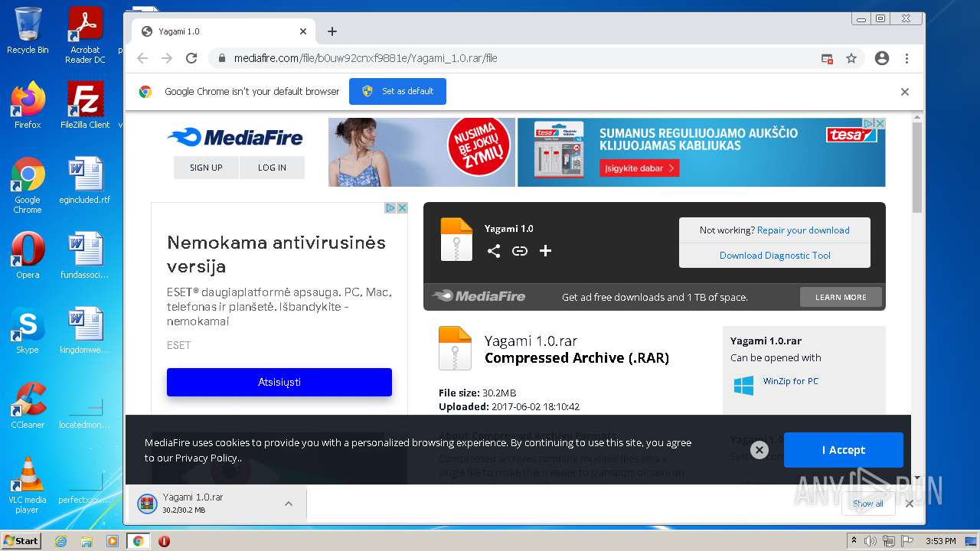Viewport: 980px width, 551px height.
Task: Open the Windows Start menu
Action: click(21, 541)
